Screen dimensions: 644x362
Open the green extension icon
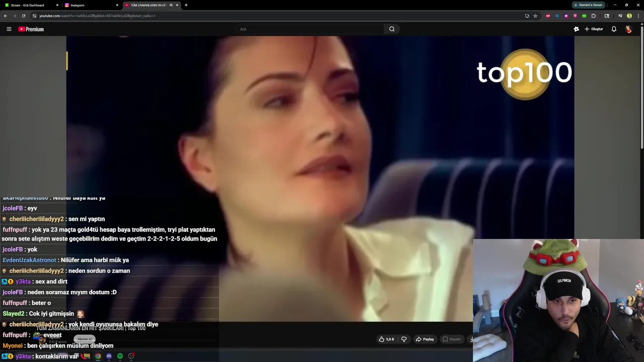(x=584, y=16)
